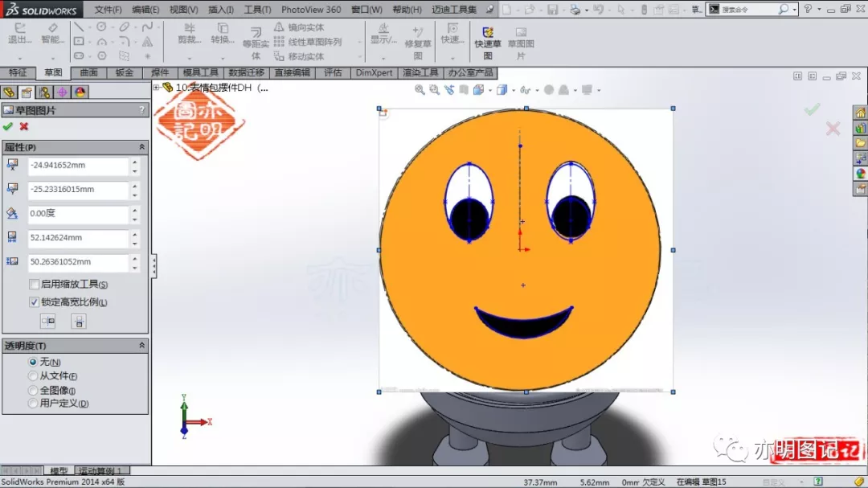The width and height of the screenshot is (868, 488).
Task: Switch to the Sheet Metal (钣金) tab
Action: [x=125, y=72]
